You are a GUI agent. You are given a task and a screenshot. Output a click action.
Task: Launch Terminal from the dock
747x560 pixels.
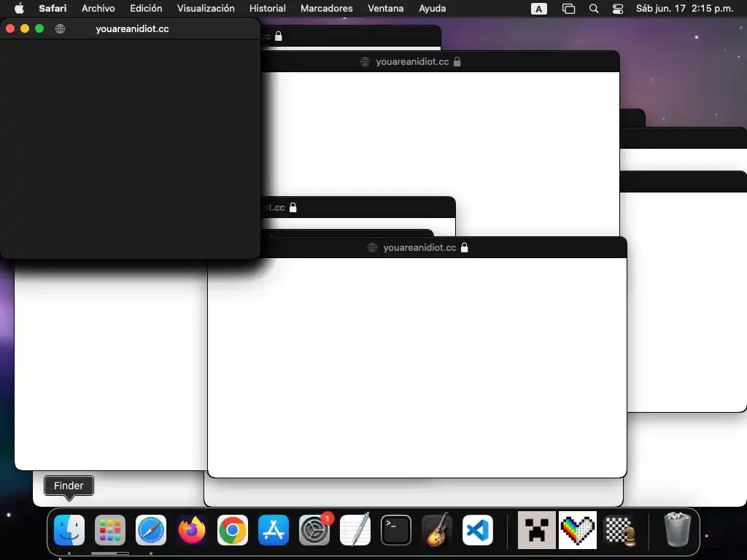(396, 530)
